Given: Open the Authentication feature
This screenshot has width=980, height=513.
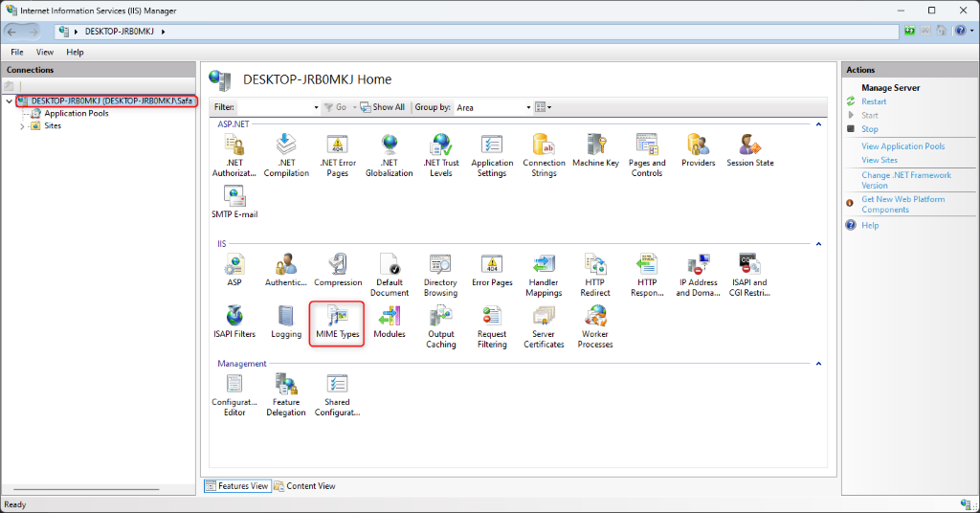Looking at the screenshot, I should [x=286, y=270].
